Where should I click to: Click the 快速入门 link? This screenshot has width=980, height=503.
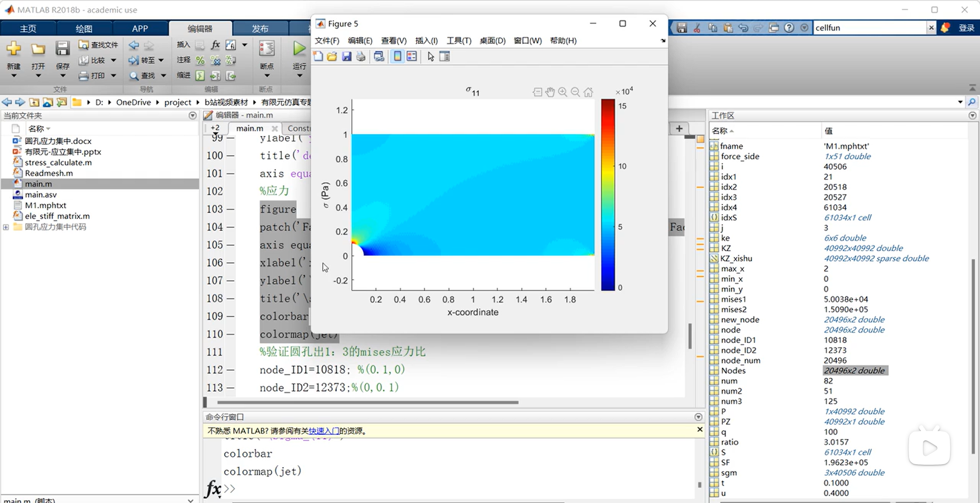(324, 431)
